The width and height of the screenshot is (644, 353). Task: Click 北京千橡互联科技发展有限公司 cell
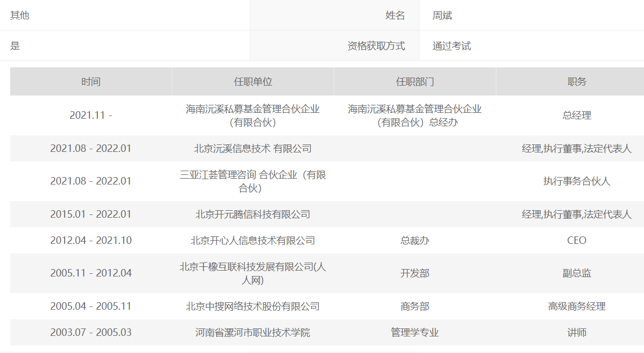click(253, 273)
